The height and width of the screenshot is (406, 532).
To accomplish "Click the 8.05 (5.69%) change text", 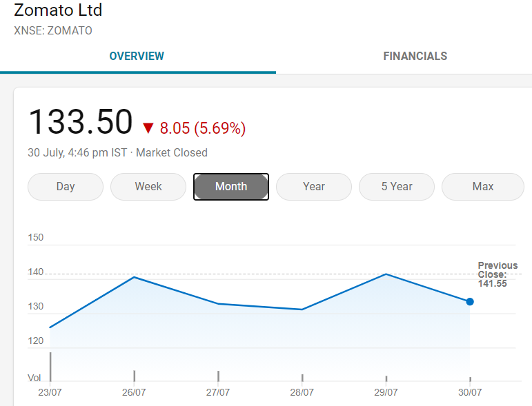I will [203, 128].
